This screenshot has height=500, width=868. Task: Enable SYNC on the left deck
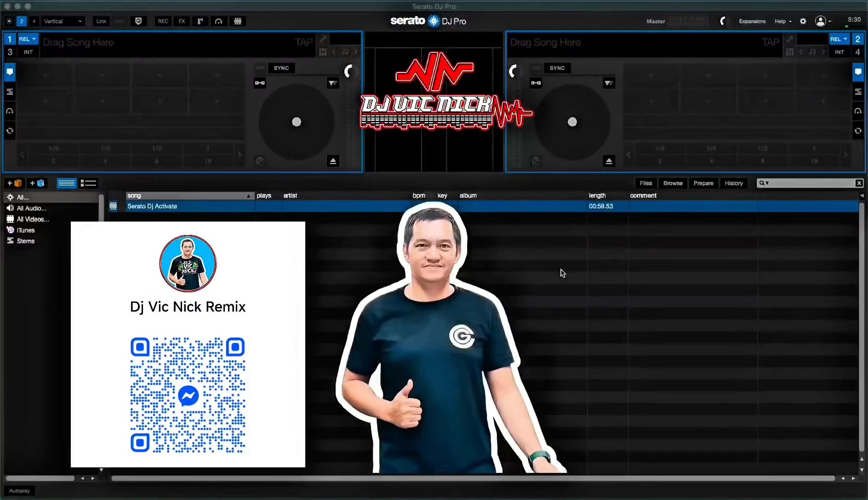281,68
